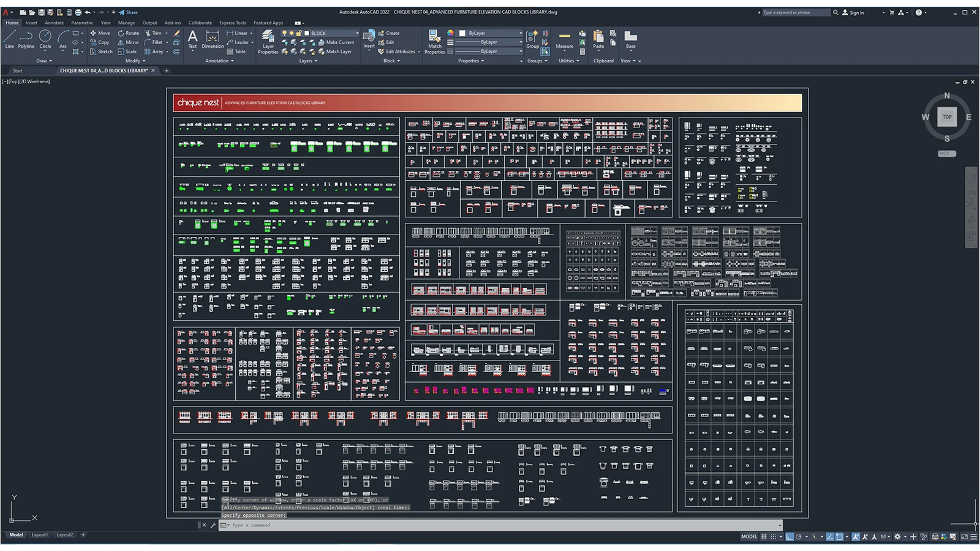Toggle drawing grid display in status bar

point(764,537)
